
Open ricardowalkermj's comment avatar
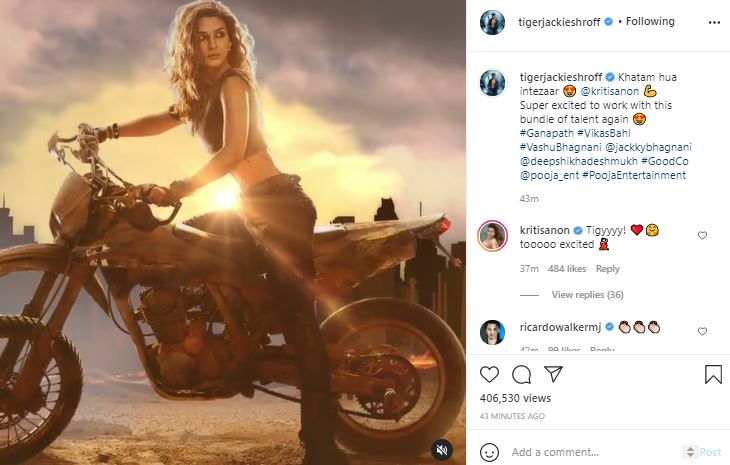pos(491,331)
